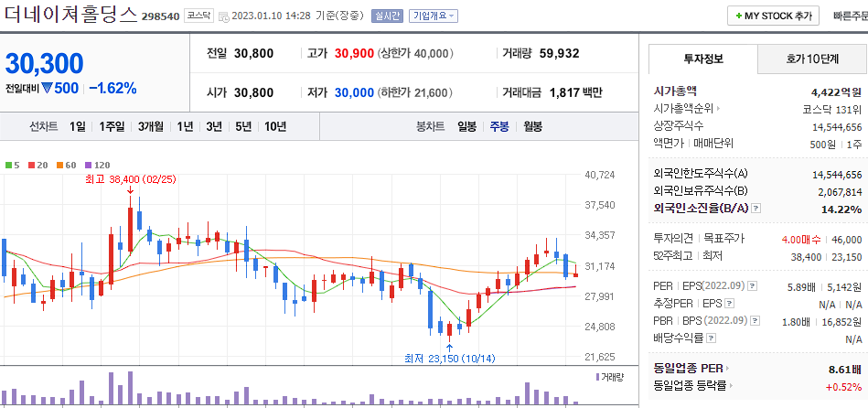This screenshot has width=868, height=408.
Task: Click the 코스닥 131위 ranking value
Action: [832, 109]
